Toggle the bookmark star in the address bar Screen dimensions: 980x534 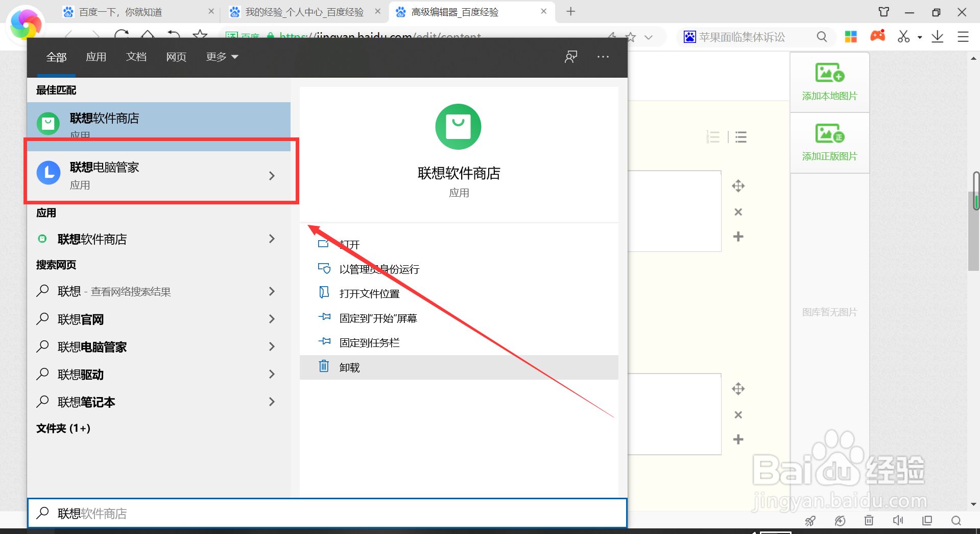pos(631,37)
